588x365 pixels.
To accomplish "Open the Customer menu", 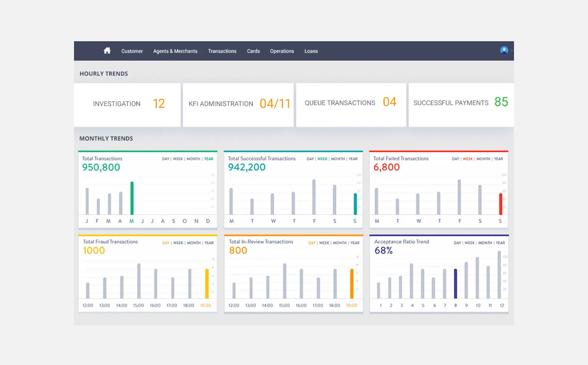I will 132,51.
